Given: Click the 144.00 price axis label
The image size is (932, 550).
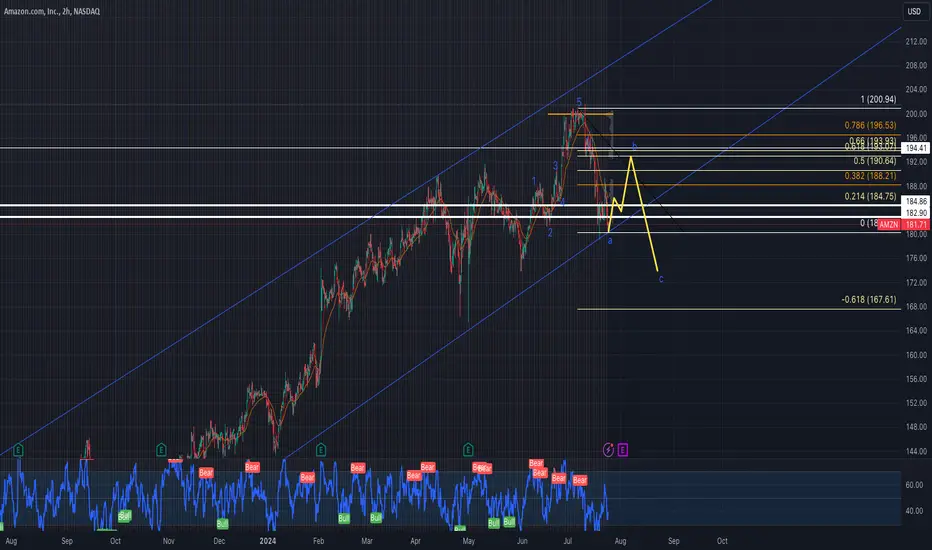Looking at the screenshot, I should point(916,451).
